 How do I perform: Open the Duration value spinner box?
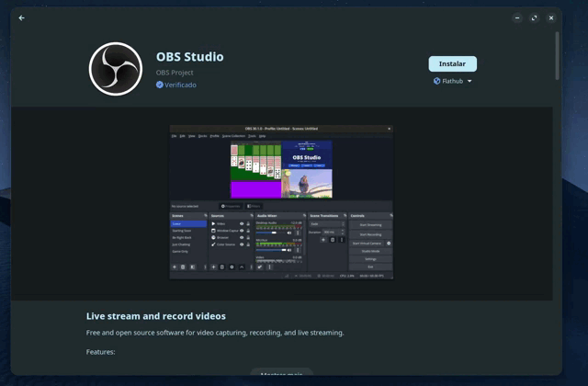click(334, 232)
